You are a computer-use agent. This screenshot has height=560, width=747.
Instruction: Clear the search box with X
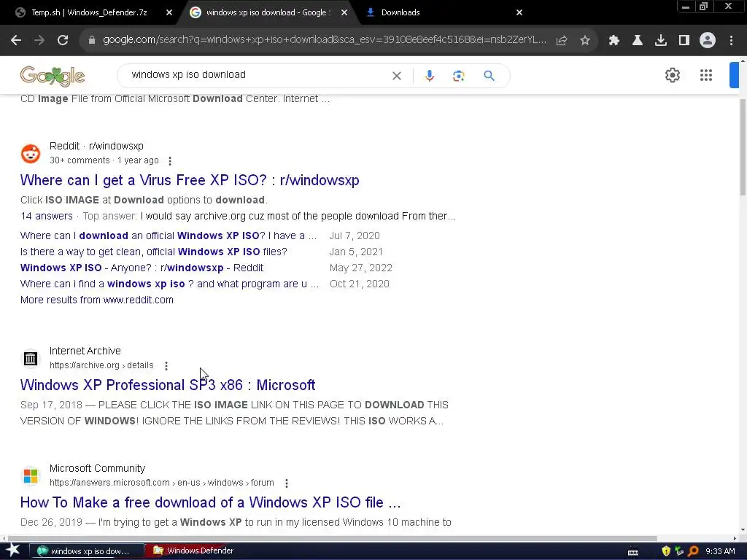tap(396, 76)
